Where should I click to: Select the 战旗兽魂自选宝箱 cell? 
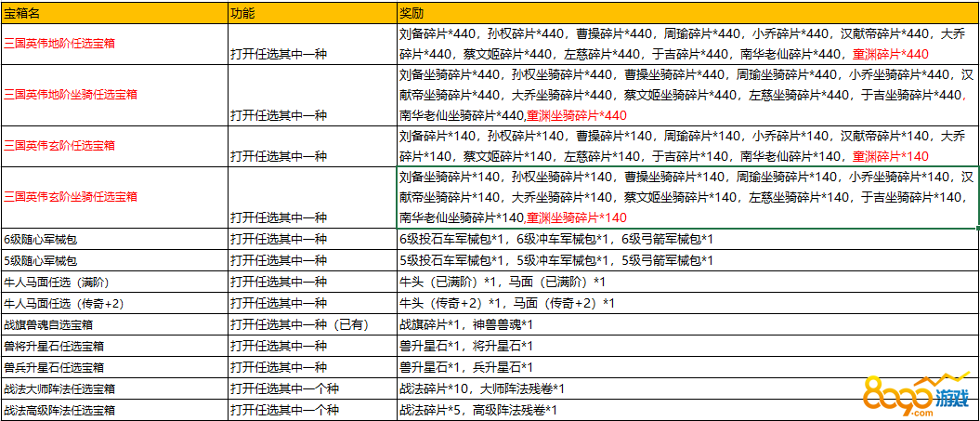tap(114, 324)
